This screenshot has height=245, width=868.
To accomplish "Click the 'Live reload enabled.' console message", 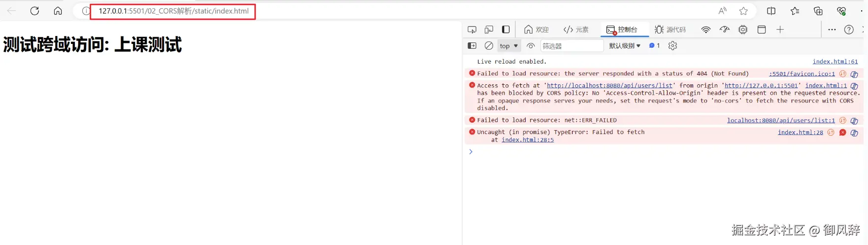I will pyautogui.click(x=511, y=62).
